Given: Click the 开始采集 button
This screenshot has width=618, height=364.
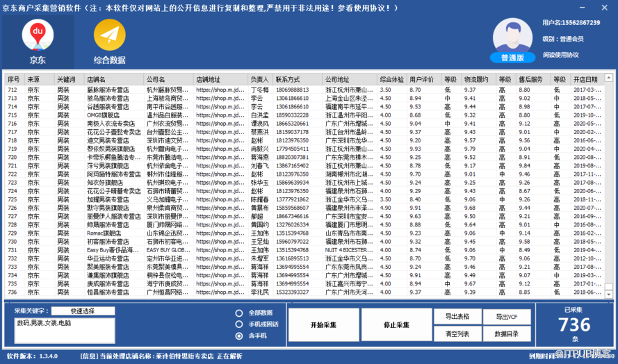Looking at the screenshot, I should point(323,324).
